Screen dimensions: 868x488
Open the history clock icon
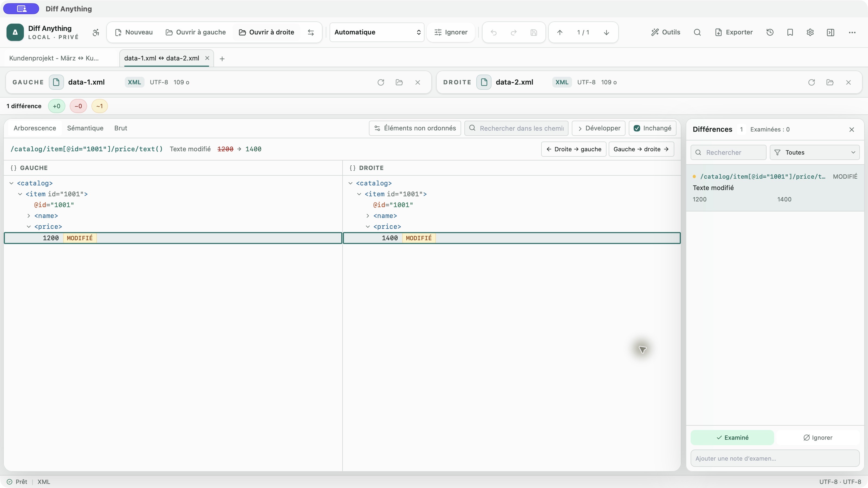[x=770, y=32]
